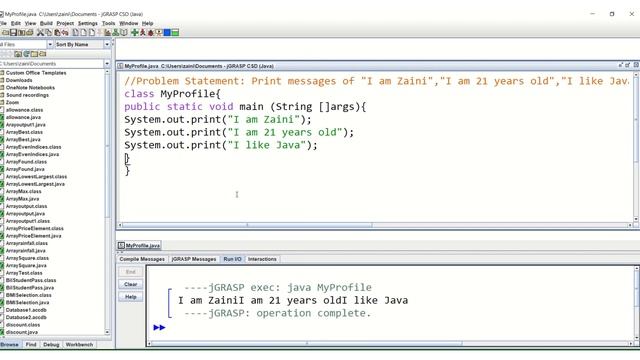
Task: Compile with the green plus icon
Action: (x=135, y=33)
